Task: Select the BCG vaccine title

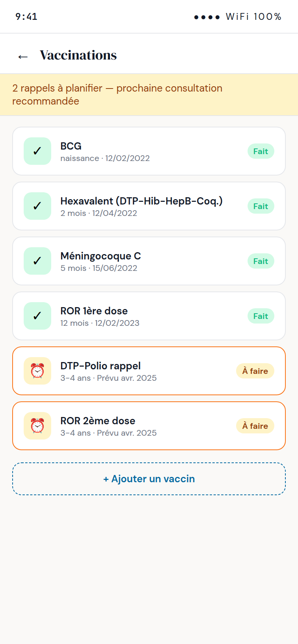Action: (x=71, y=146)
